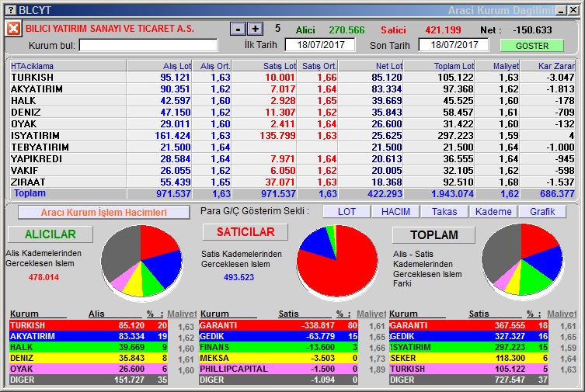The width and height of the screenshot is (585, 392).
Task: Sort by Alış Lot column header
Action: click(160, 66)
